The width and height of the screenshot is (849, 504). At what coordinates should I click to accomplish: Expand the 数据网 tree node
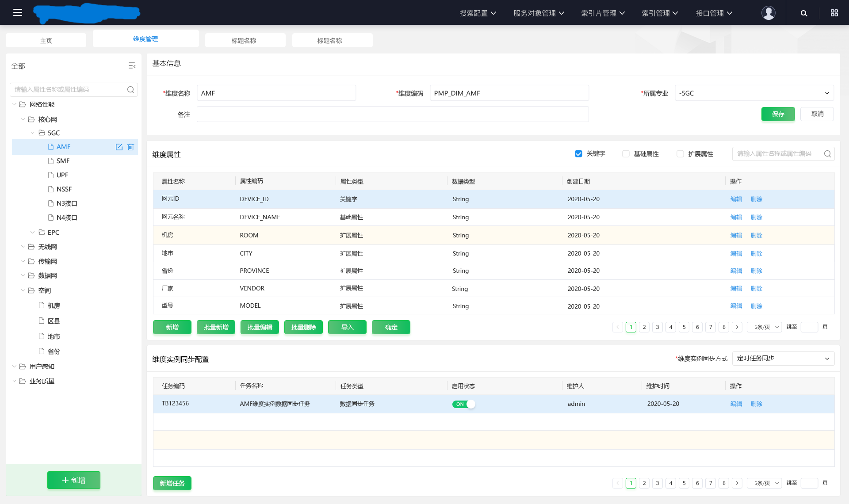coord(23,275)
